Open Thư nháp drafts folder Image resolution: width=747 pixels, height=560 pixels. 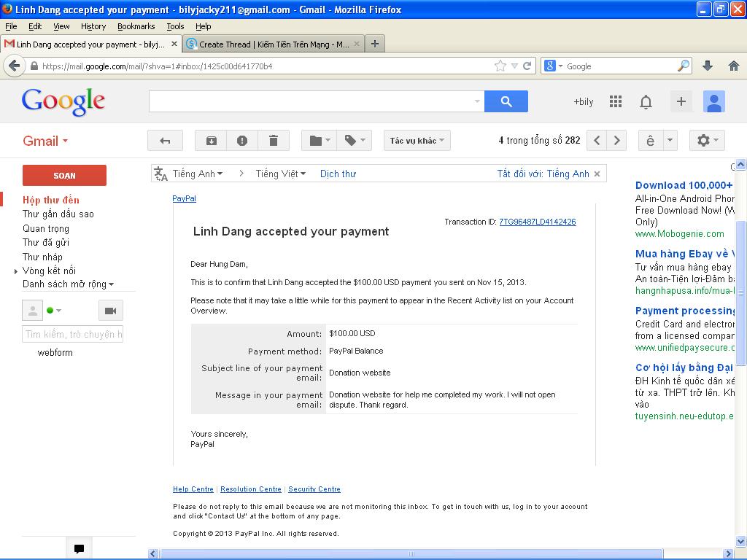pyautogui.click(x=42, y=257)
